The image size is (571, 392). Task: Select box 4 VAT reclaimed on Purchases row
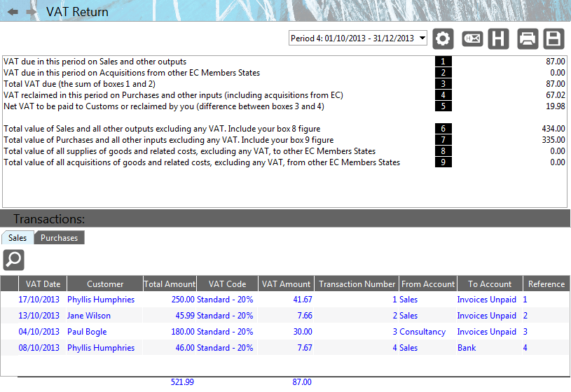tap(284, 95)
